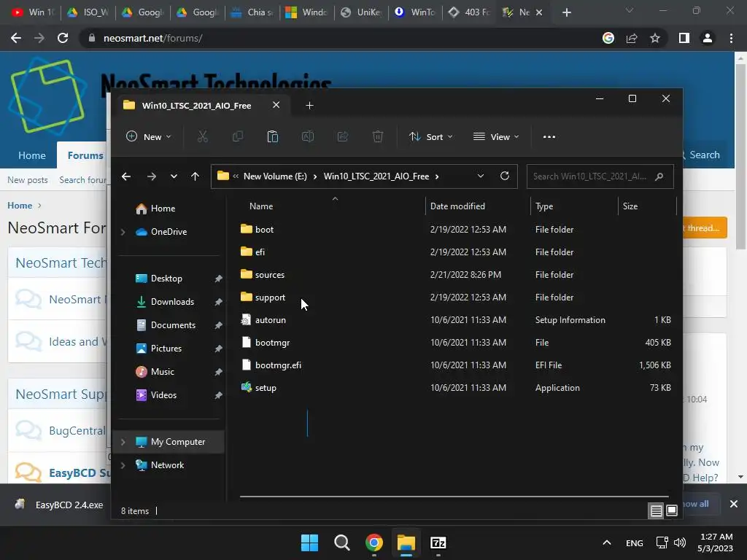Open Chrome tab search dropdown
This screenshot has width=747, height=560.
tap(630, 11)
